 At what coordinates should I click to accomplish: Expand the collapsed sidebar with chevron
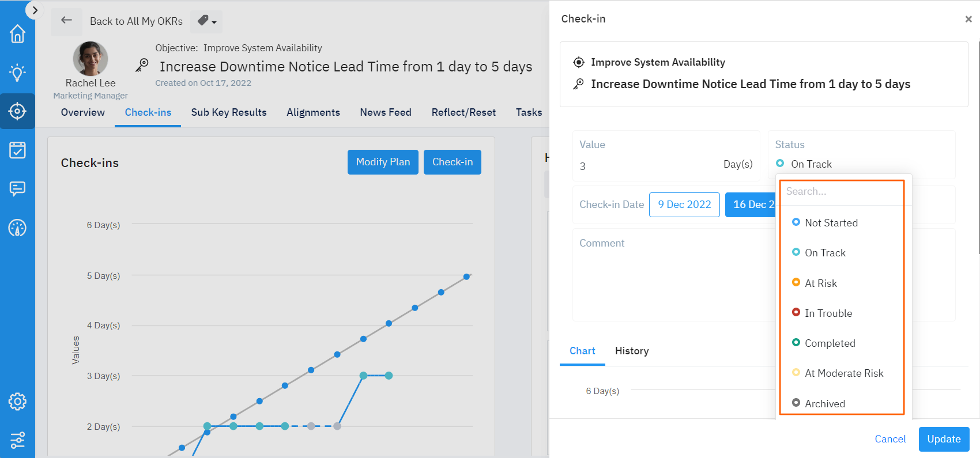pyautogui.click(x=35, y=10)
